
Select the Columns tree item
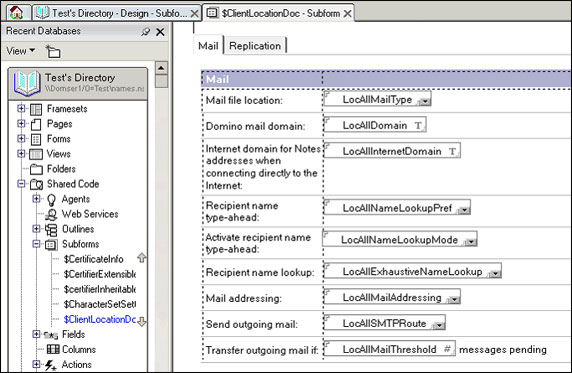[x=79, y=349]
